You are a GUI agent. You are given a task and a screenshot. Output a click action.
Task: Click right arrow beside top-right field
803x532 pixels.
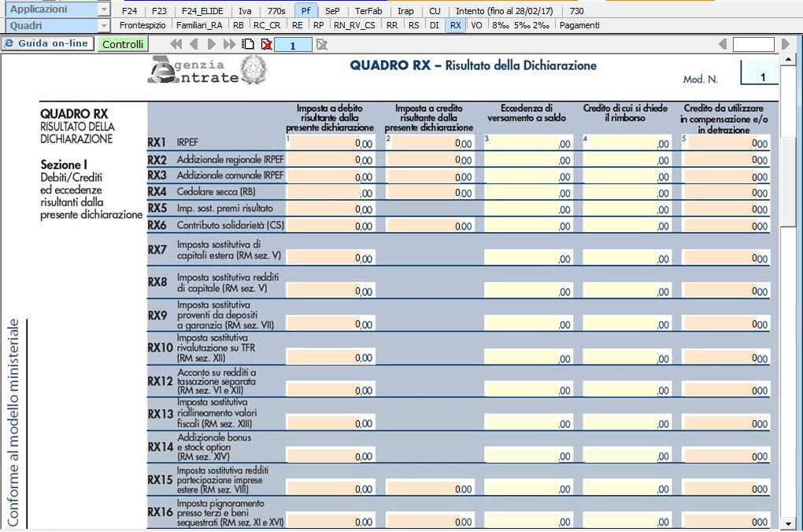click(x=786, y=45)
